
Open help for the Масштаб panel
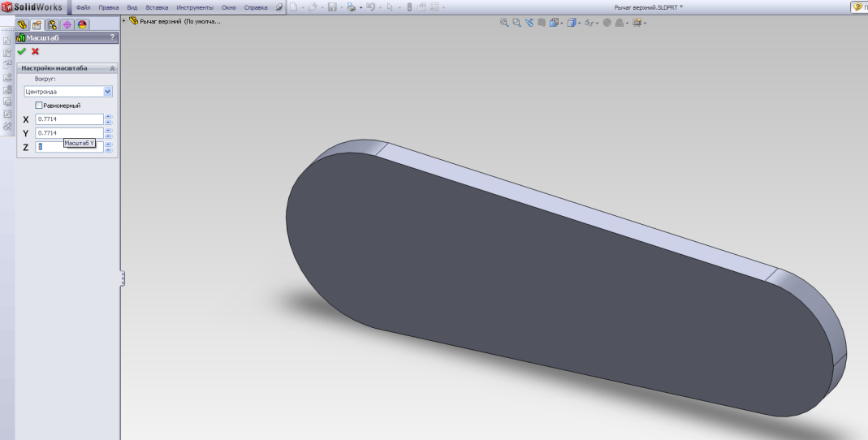tap(112, 38)
